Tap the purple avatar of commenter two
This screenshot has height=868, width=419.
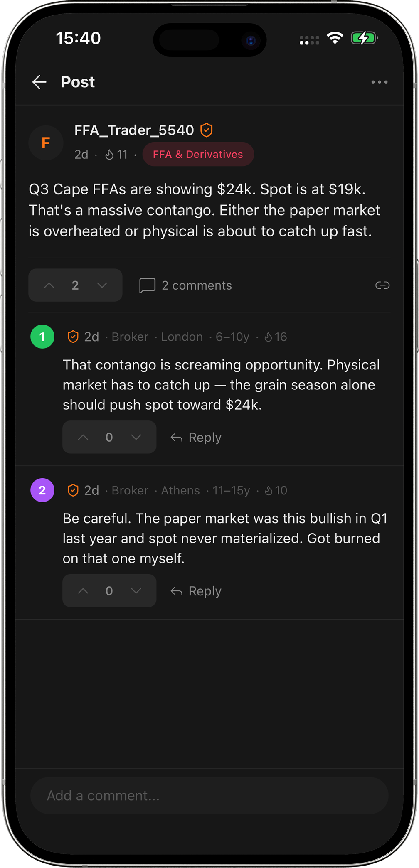point(42,490)
